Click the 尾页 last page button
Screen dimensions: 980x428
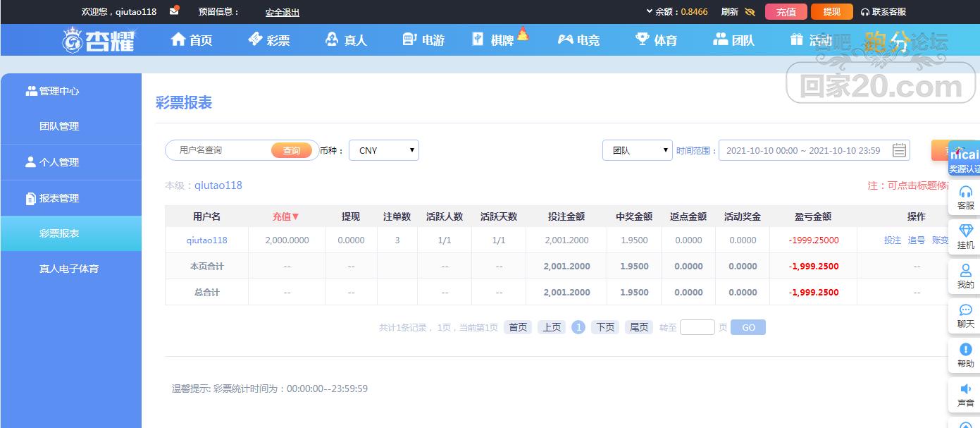pos(639,327)
